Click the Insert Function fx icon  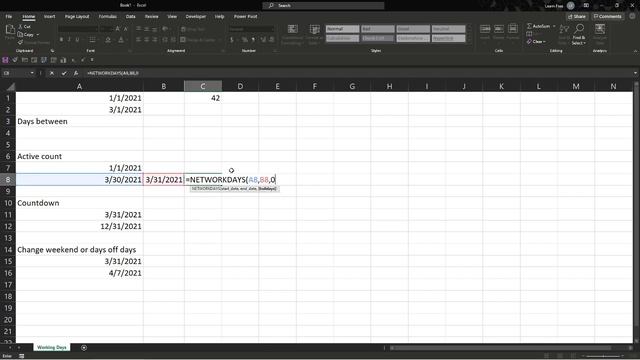pos(76,73)
